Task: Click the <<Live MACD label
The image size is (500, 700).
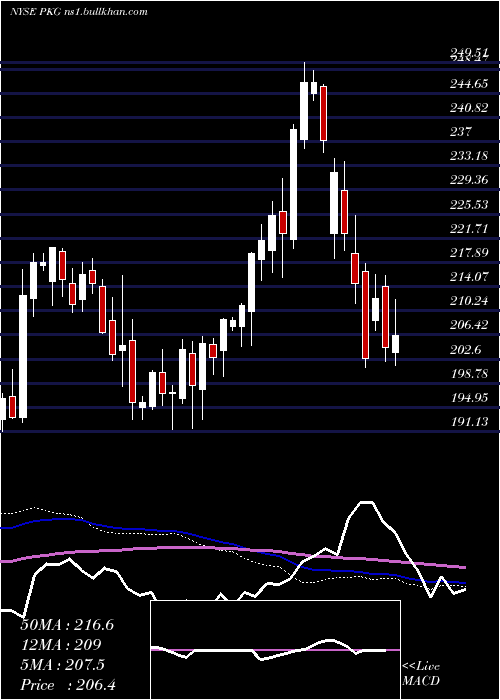Action: pos(421,674)
